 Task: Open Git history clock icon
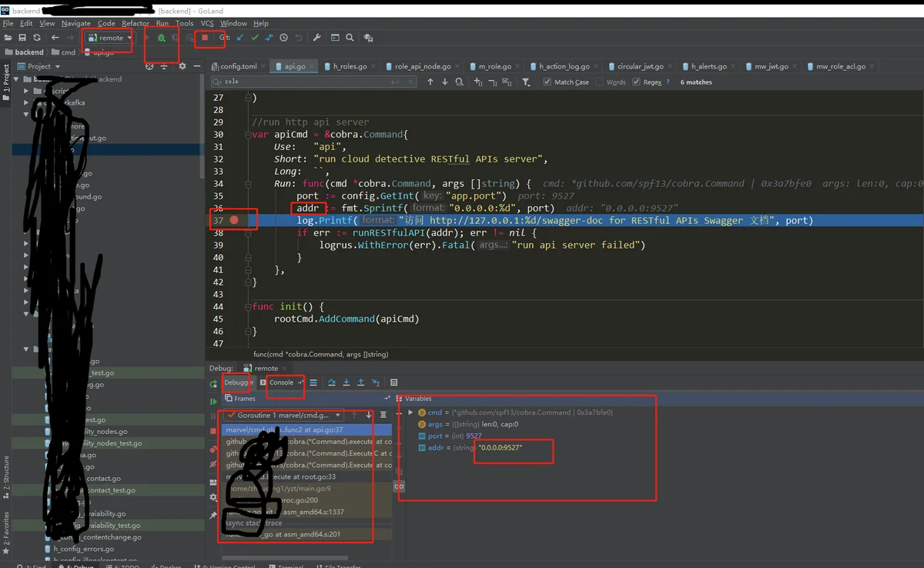point(284,38)
